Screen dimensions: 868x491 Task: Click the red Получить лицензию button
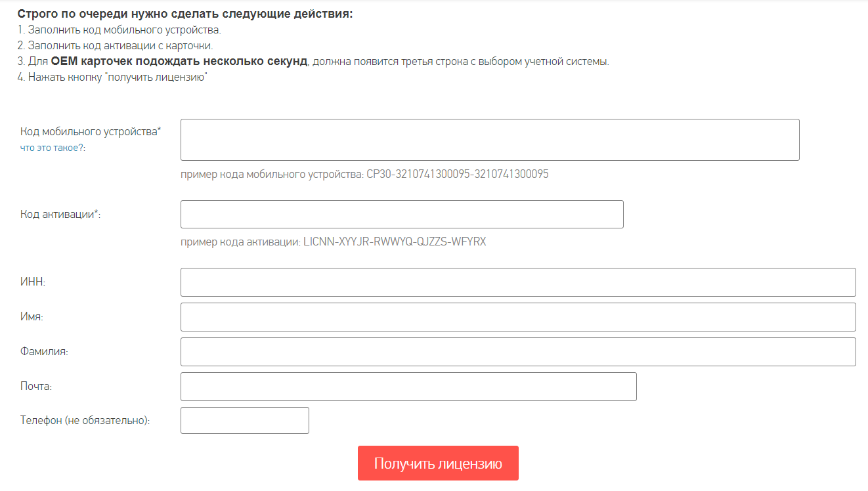coord(438,463)
